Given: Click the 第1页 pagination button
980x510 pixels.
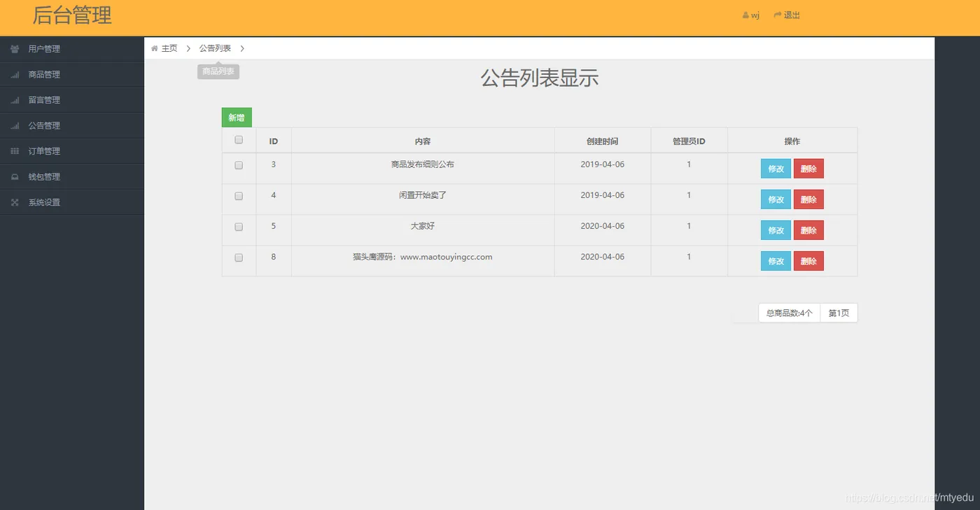Looking at the screenshot, I should tap(839, 313).
